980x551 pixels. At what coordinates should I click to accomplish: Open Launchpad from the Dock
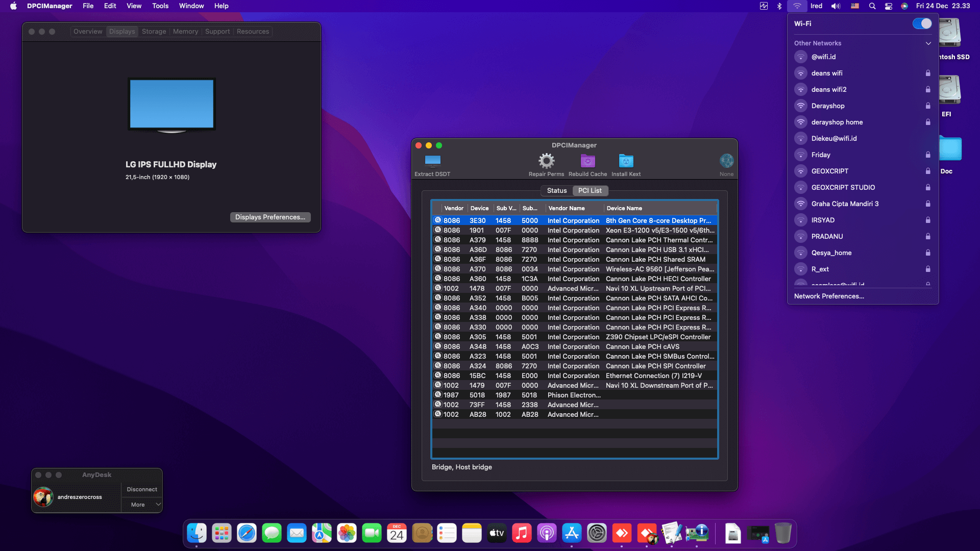222,533
